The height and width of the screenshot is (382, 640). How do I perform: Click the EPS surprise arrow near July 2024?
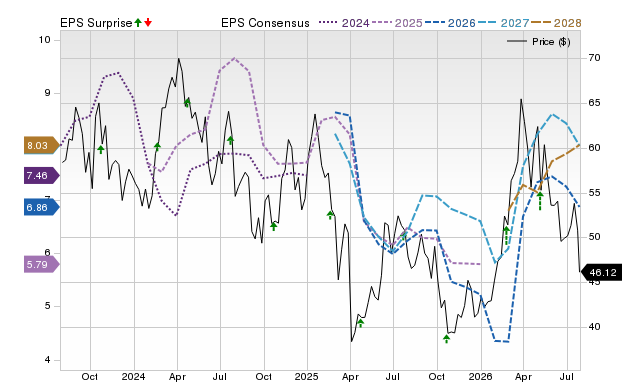tap(230, 140)
